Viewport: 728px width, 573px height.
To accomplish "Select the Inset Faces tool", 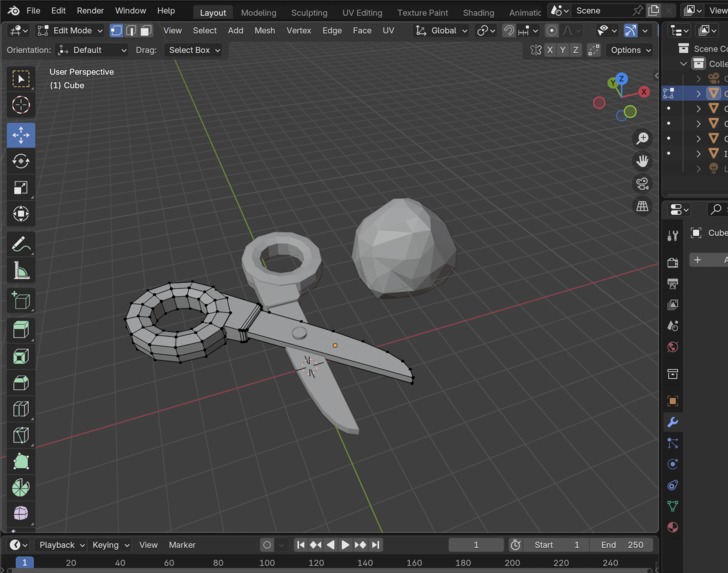I will [x=20, y=357].
